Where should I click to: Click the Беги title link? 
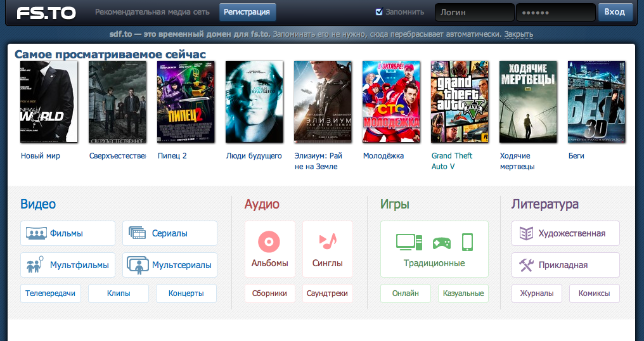click(x=576, y=156)
